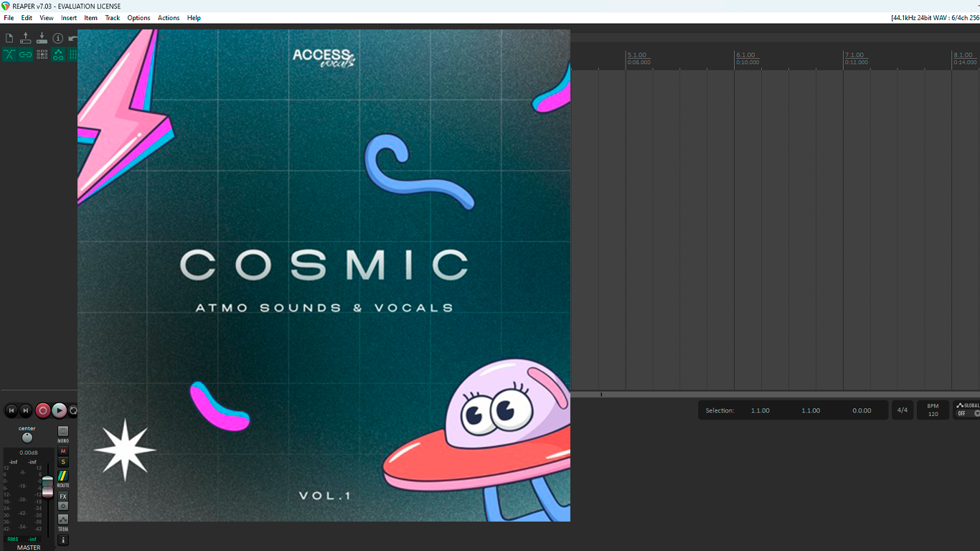The height and width of the screenshot is (551, 980).
Task: Click the 0.00dB master volume readout
Action: coord(29,453)
